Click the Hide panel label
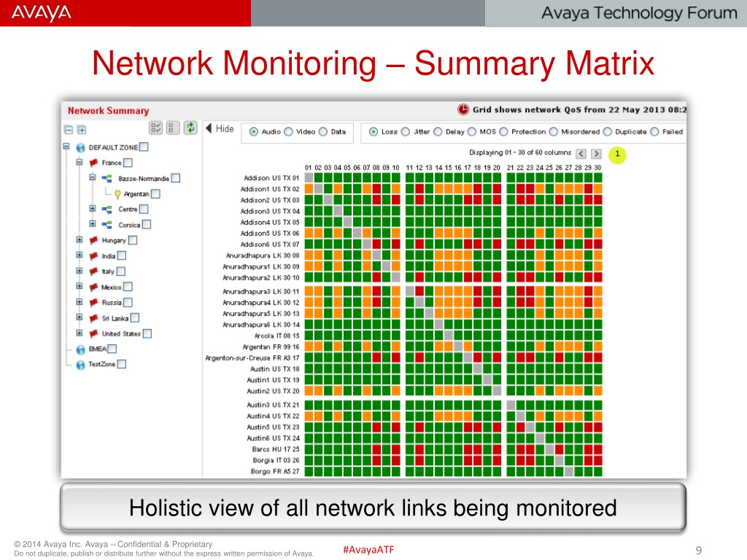Image resolution: width=747 pixels, height=560 pixels. pos(225,128)
